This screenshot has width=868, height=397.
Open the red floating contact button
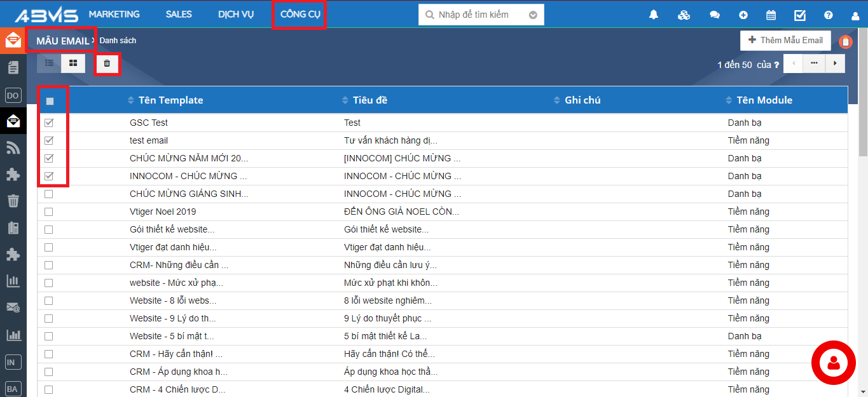833,363
